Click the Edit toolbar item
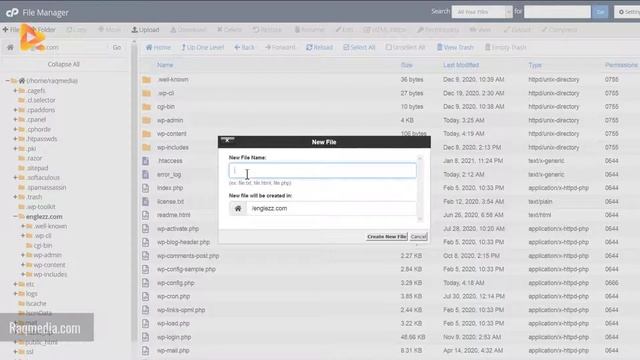This screenshot has height=360, width=640. tap(344, 30)
